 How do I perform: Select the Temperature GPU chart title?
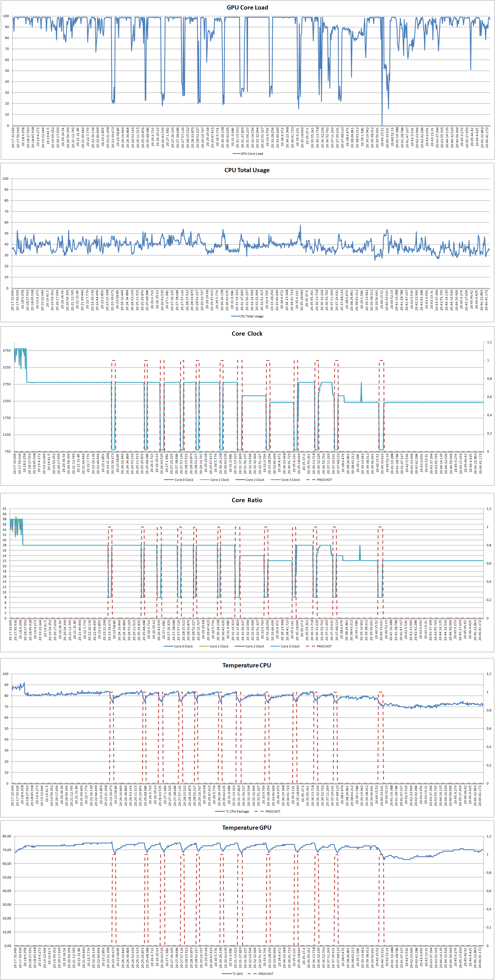[x=247, y=827]
